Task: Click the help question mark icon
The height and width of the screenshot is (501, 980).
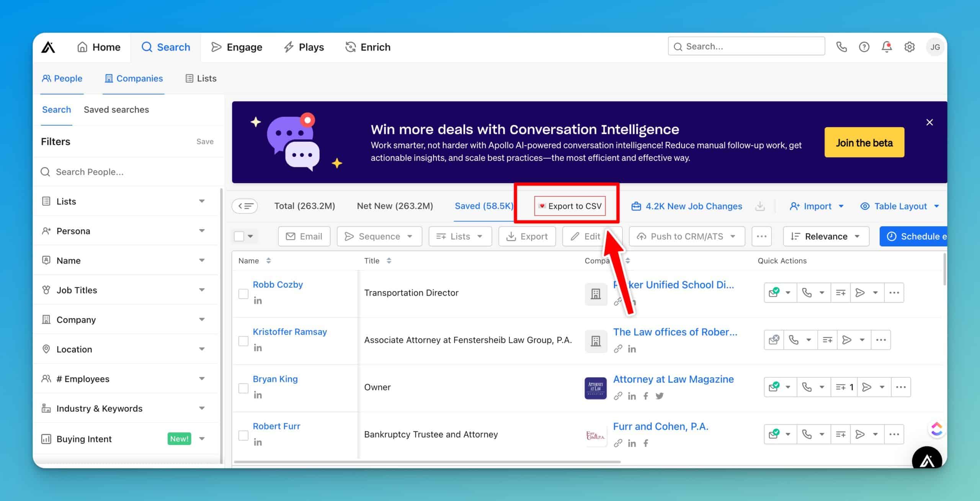Action: coord(864,47)
